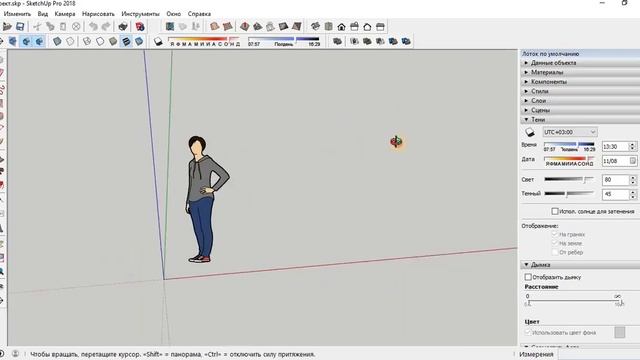Expand the Слои panel
The height and width of the screenshot is (360, 640).
click(x=580, y=100)
